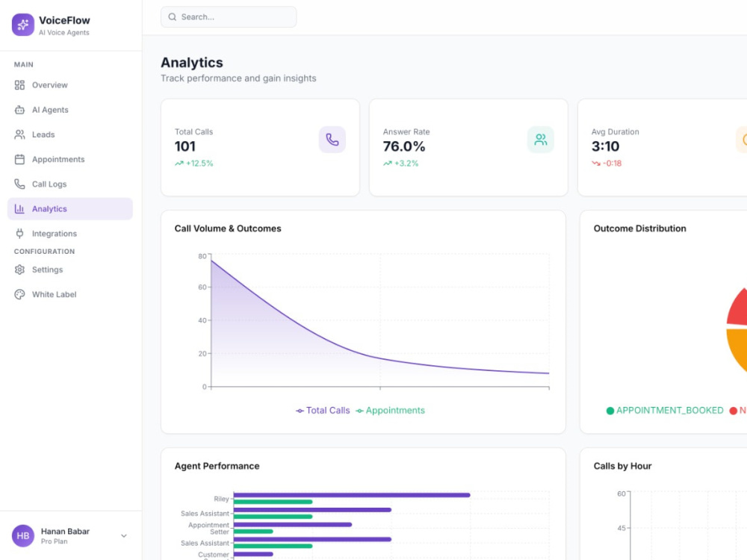
Task: Click the Answer Rate value 76.0%
Action: coord(404,146)
